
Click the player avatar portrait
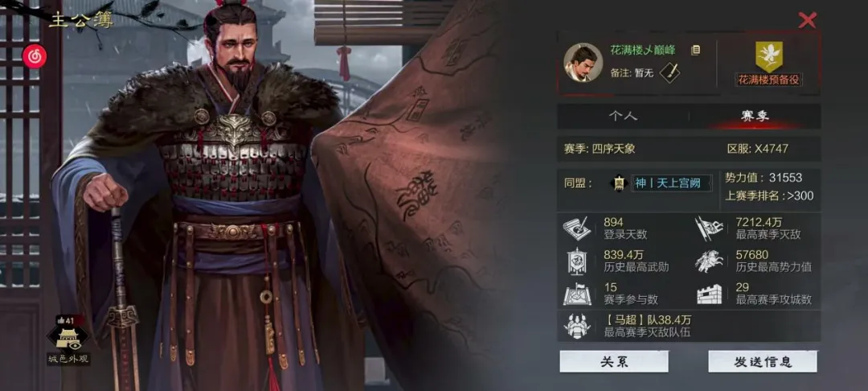583,62
